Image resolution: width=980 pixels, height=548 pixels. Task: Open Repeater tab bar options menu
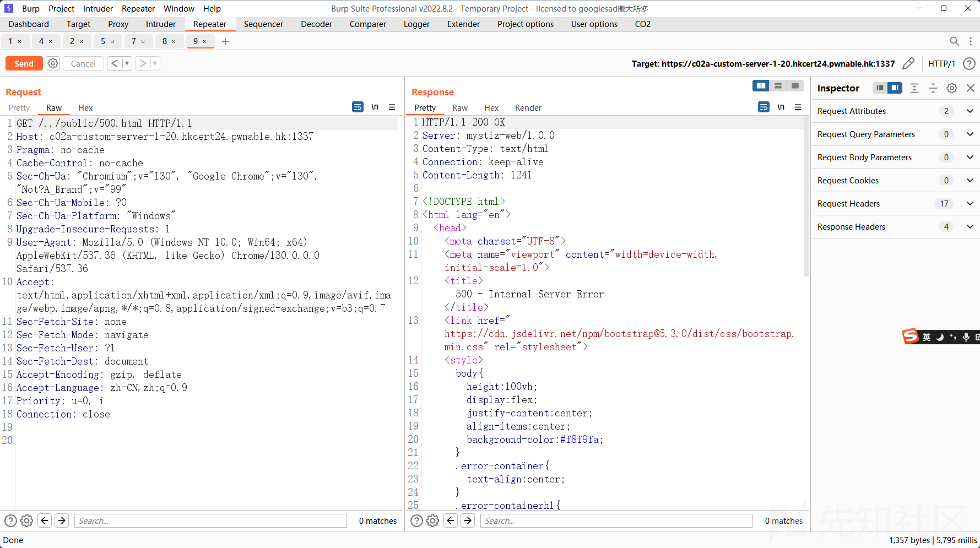coord(971,41)
